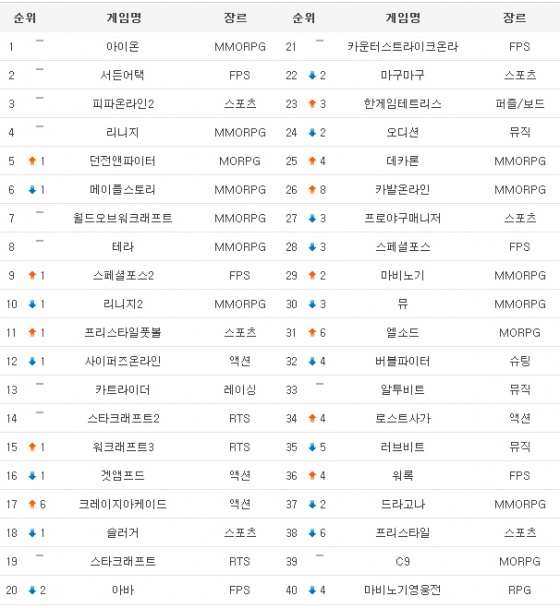The width and height of the screenshot is (560, 608).
Task: Click the orange up arrow for rank 31
Action: (x=312, y=332)
